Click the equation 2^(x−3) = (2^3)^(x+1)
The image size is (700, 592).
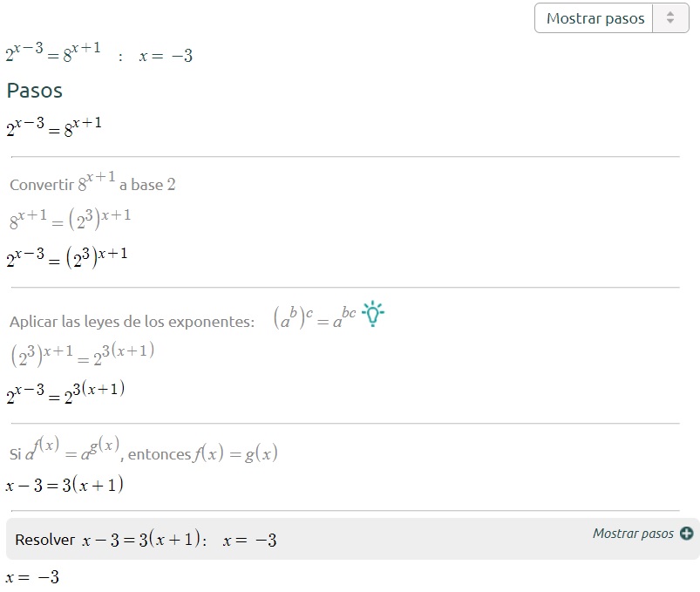click(67, 258)
